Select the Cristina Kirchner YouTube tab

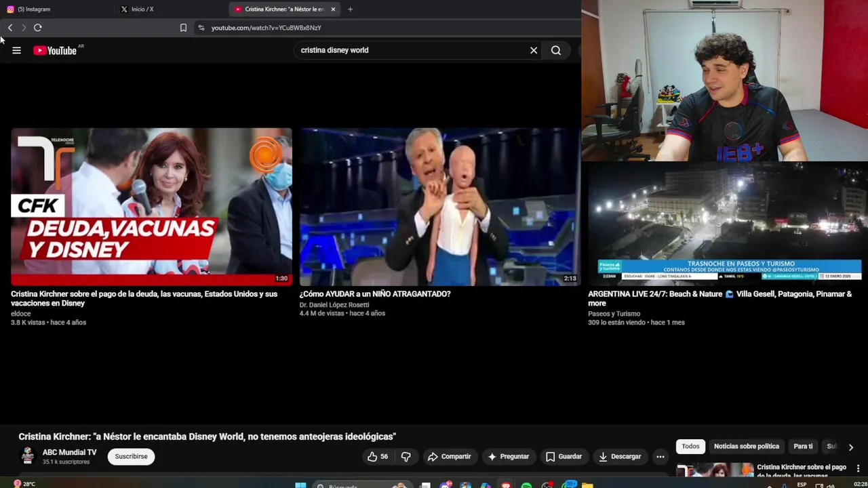(x=285, y=9)
